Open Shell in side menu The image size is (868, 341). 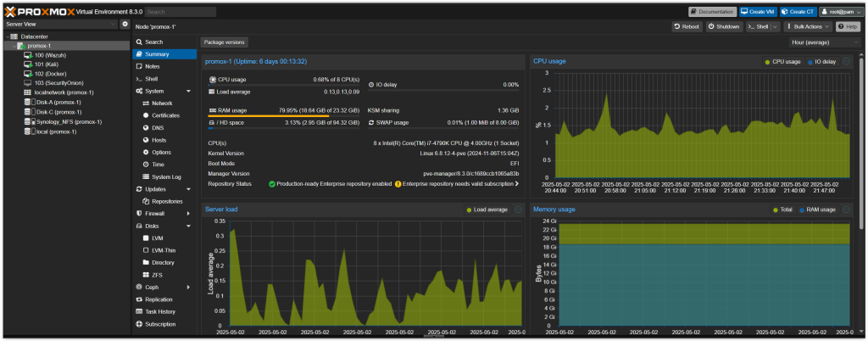164,79
